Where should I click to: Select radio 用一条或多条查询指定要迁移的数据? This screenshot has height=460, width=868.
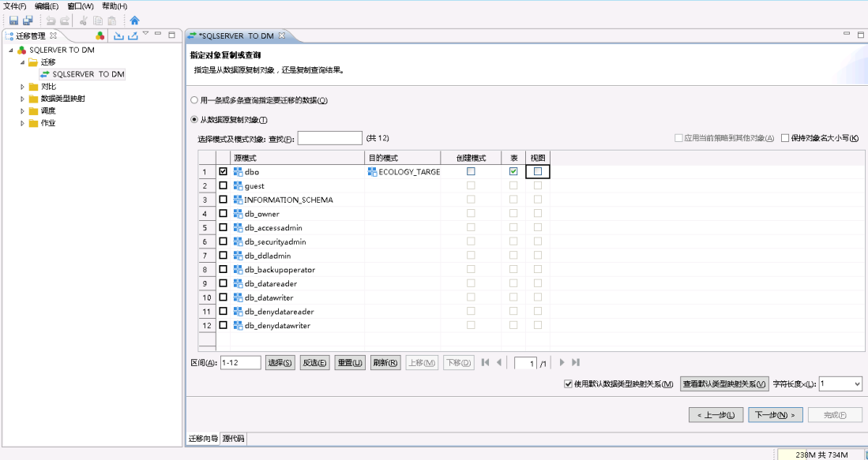click(x=194, y=101)
